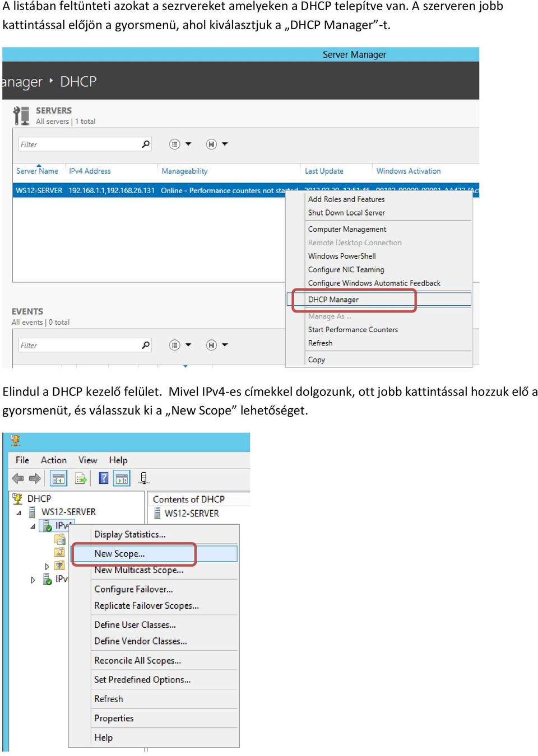Screen dimensions: 538x756
Task: Select the WS12-SERVER row in the servers list
Action: (245, 190)
